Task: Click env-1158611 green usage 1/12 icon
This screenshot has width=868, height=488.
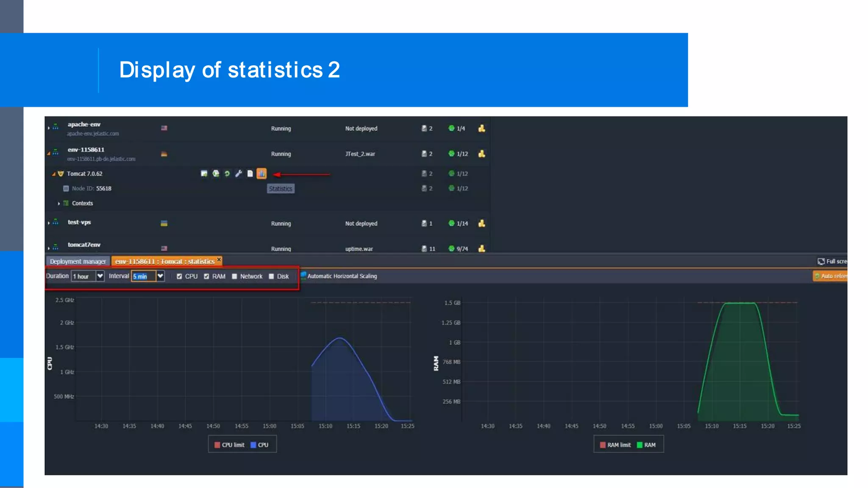Action: pos(451,153)
